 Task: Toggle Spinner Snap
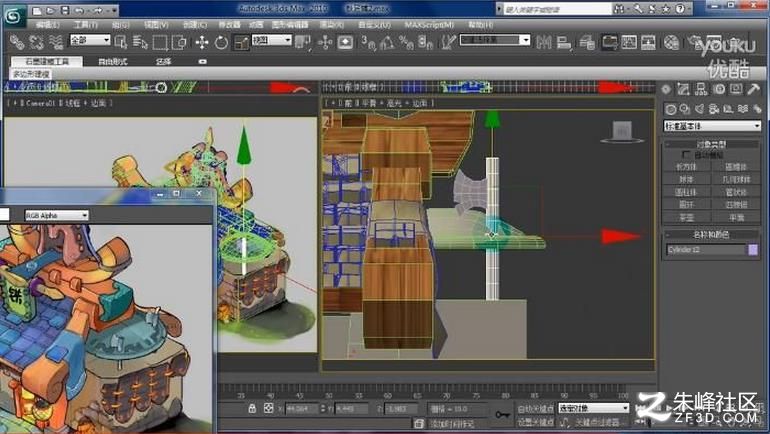pos(425,43)
